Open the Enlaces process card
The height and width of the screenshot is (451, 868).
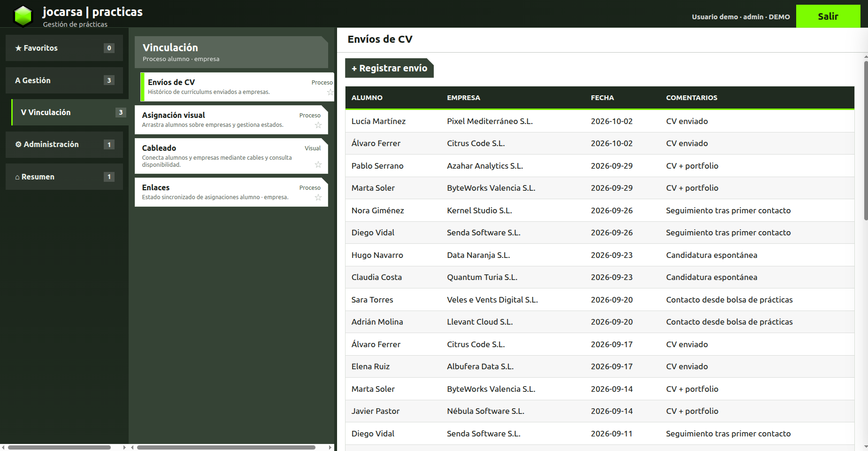tap(231, 192)
